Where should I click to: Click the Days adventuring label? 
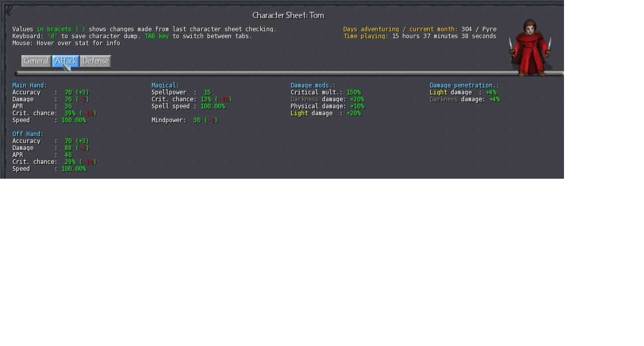(401, 29)
